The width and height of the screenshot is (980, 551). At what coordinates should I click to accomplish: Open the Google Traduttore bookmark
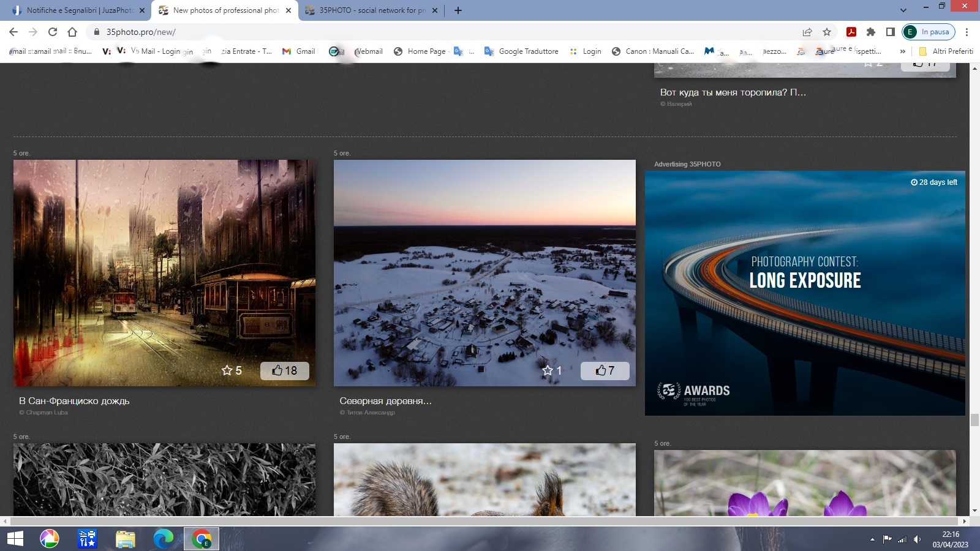point(521,51)
